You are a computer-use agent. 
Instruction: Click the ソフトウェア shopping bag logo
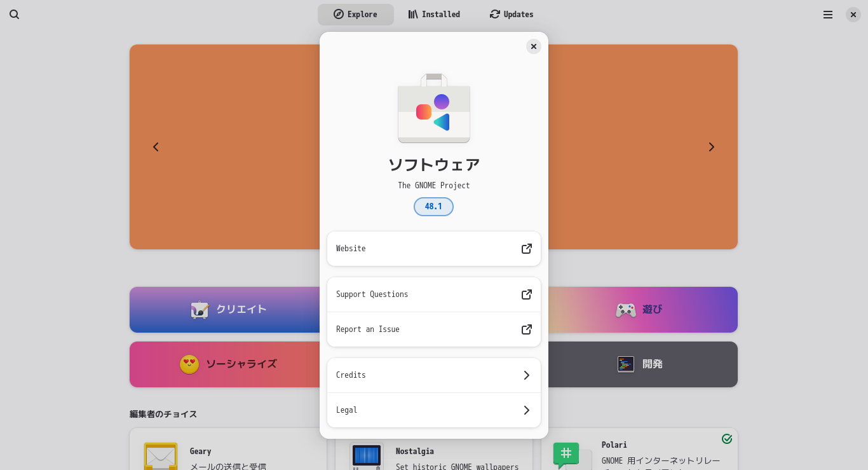[434, 108]
